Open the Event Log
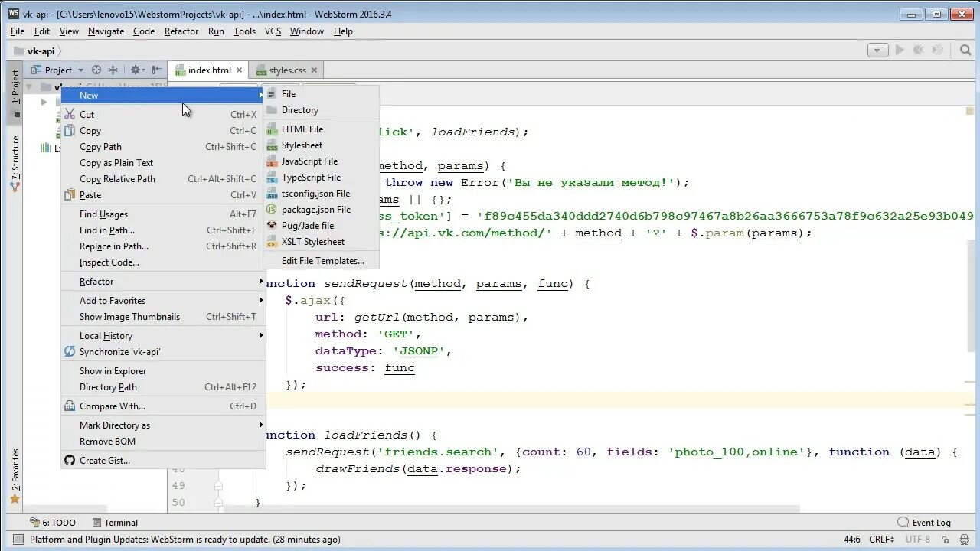Image resolution: width=980 pixels, height=551 pixels. click(x=924, y=523)
